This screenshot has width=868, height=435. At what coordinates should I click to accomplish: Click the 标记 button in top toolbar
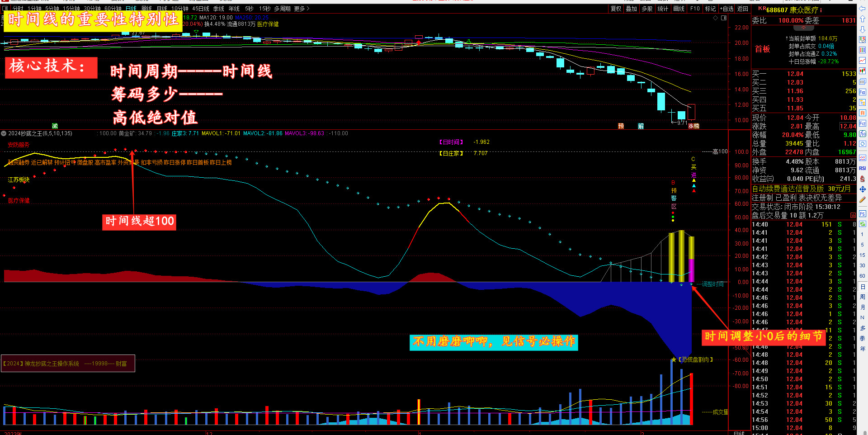(711, 9)
